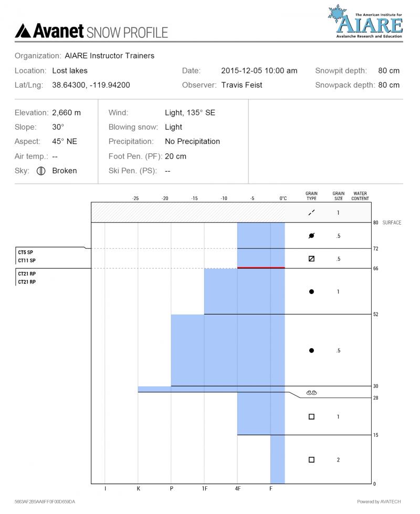
Task: Click the Broken sky cover symbol
Action: [x=41, y=171]
